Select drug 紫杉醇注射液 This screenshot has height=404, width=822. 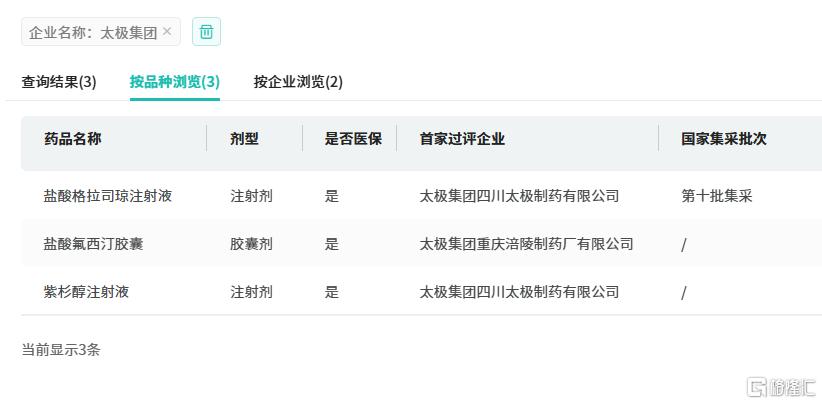pyautogui.click(x=86, y=292)
